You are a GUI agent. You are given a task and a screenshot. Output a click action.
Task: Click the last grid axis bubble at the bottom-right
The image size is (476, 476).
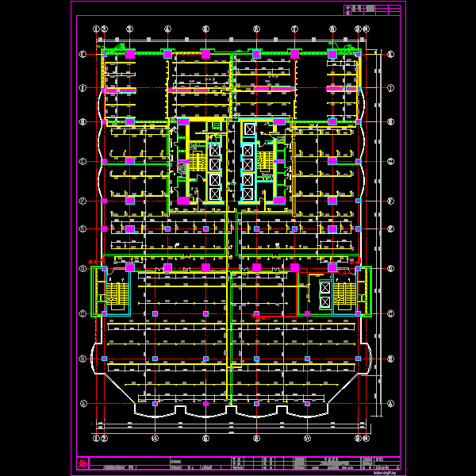tap(366, 439)
